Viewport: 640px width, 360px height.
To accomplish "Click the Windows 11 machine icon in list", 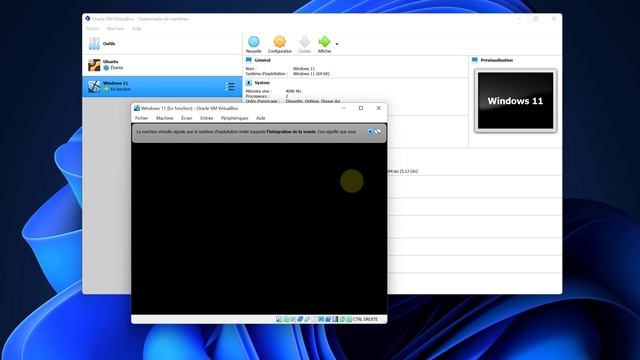I will click(x=94, y=86).
